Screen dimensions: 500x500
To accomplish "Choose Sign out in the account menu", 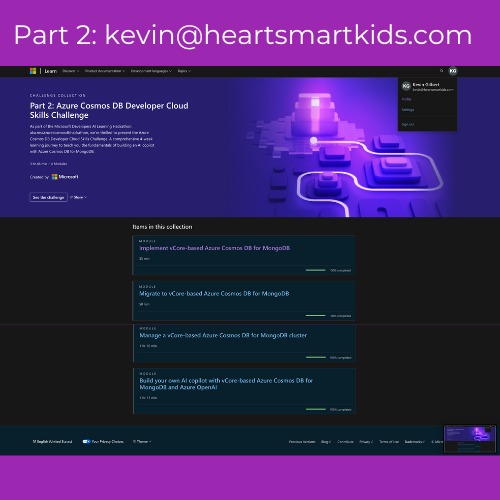I will 408,124.
